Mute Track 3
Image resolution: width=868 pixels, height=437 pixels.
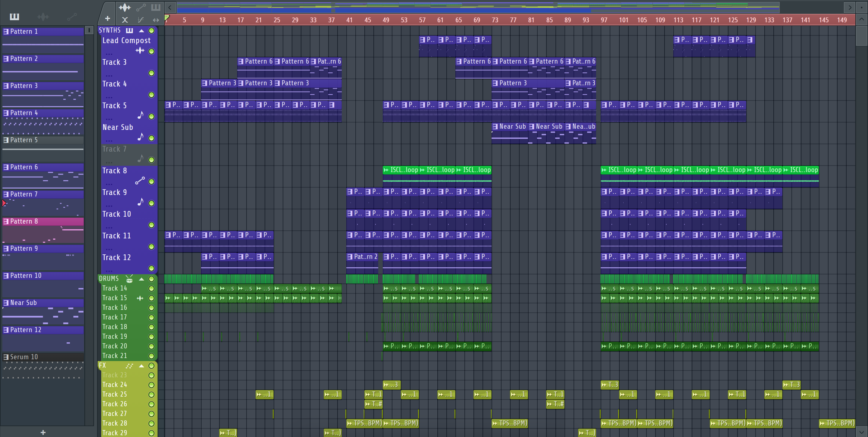[152, 73]
